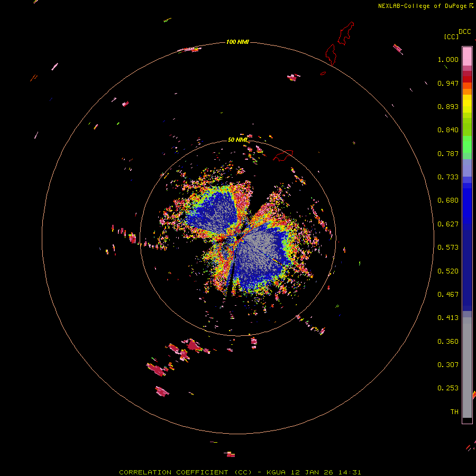Select the 0.520 legend value

pos(448,271)
